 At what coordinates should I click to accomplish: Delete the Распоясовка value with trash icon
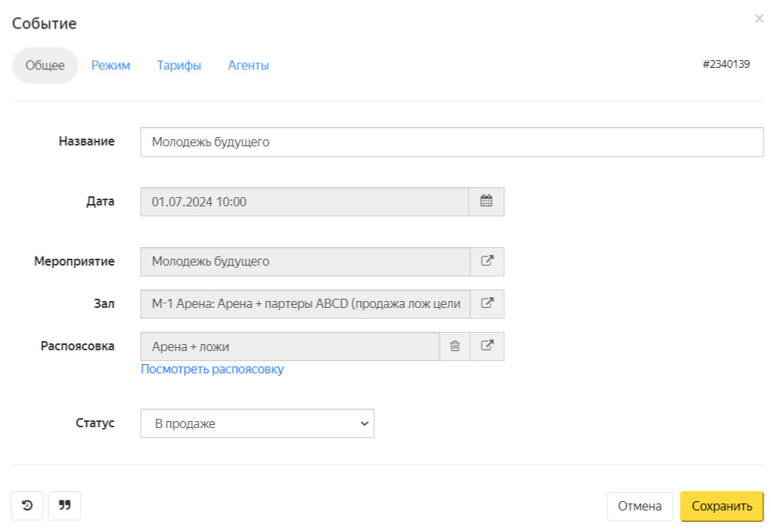pos(455,346)
